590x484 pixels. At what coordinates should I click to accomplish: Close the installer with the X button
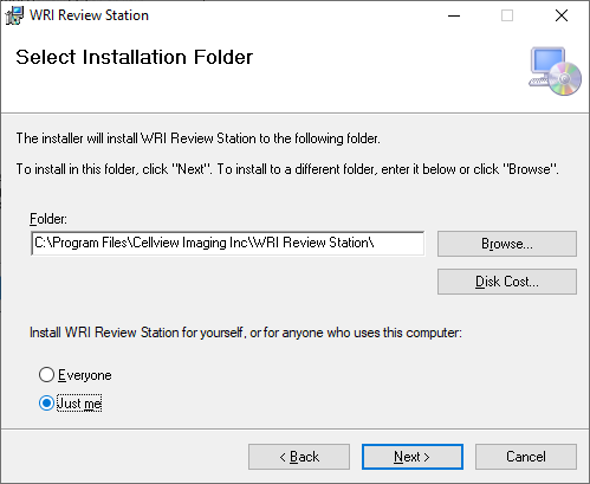(x=561, y=16)
